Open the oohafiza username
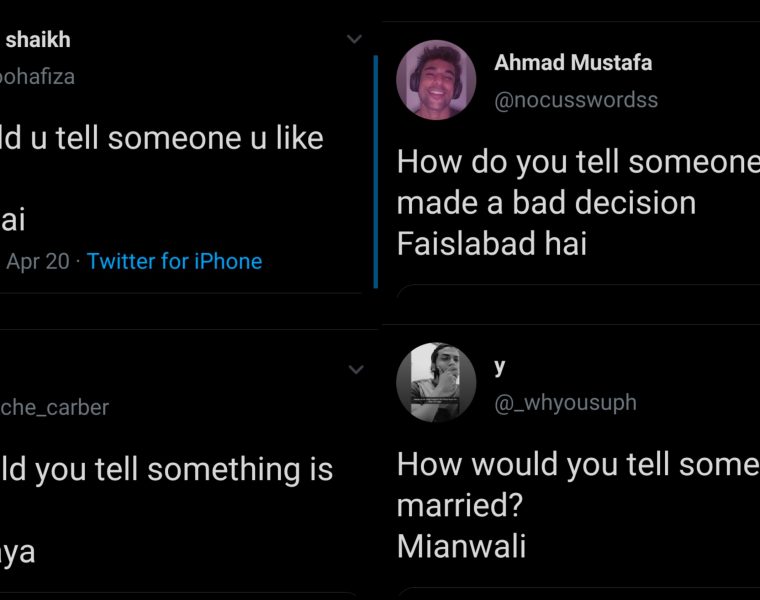Image resolution: width=760 pixels, height=600 pixels. pyautogui.click(x=37, y=76)
